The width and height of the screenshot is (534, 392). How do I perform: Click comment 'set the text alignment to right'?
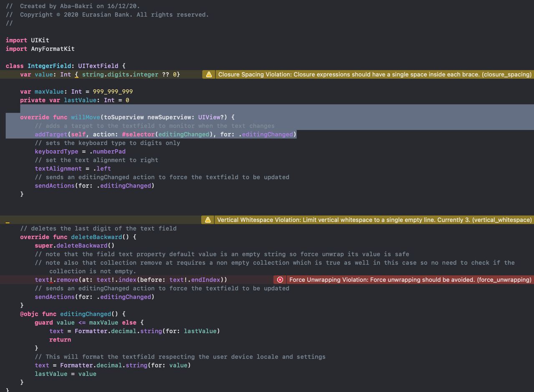[96, 160]
